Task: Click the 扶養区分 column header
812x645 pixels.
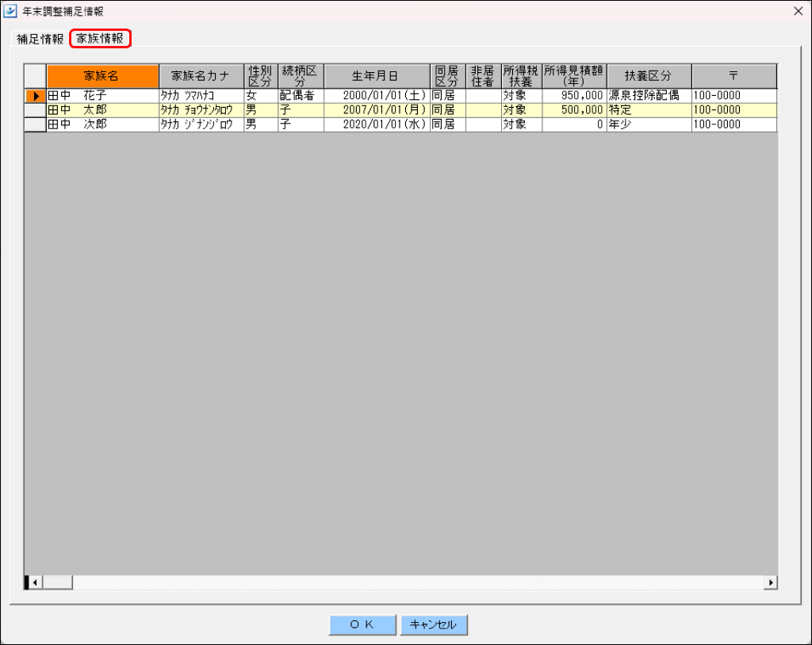Action: 649,76
